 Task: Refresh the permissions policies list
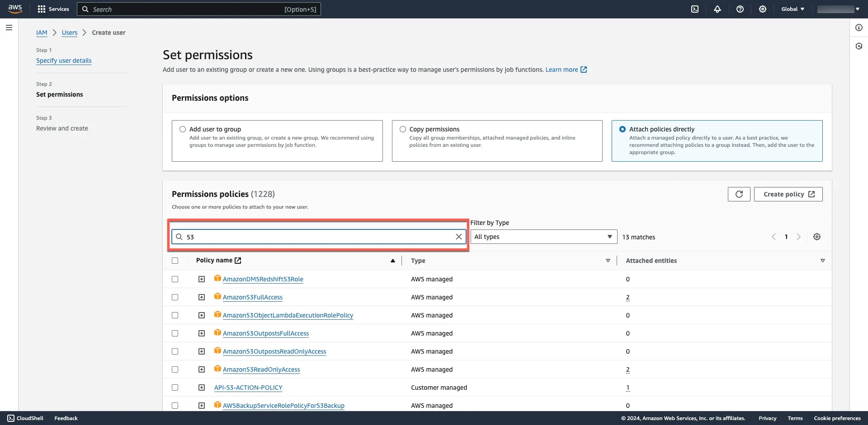coord(739,194)
